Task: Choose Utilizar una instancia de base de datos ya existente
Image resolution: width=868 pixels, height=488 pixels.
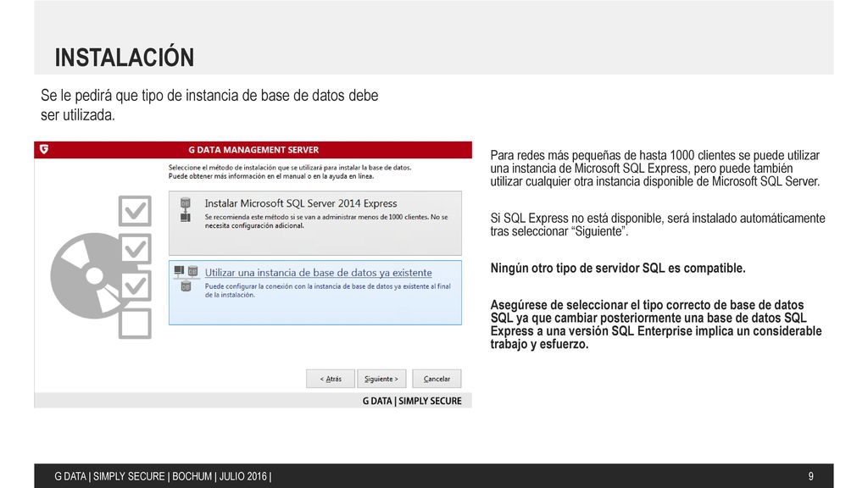Action: click(x=315, y=292)
